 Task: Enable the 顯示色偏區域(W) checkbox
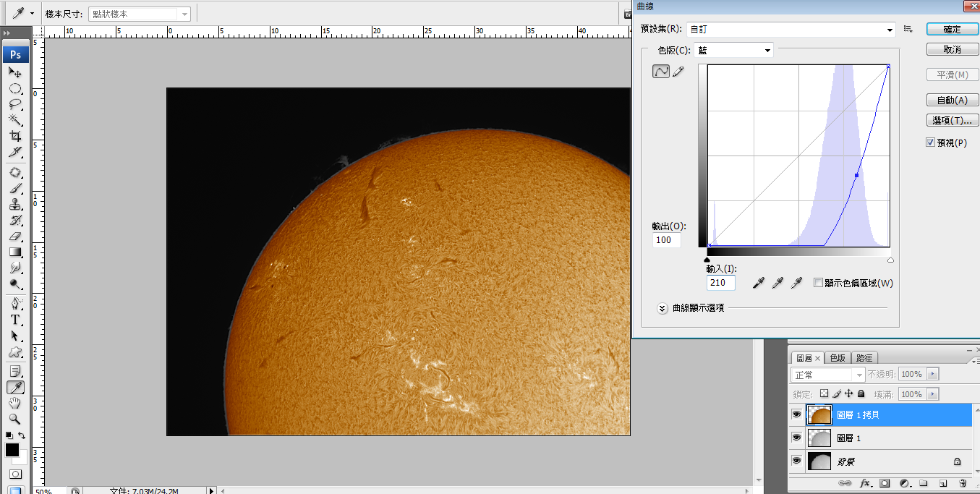pyautogui.click(x=818, y=283)
